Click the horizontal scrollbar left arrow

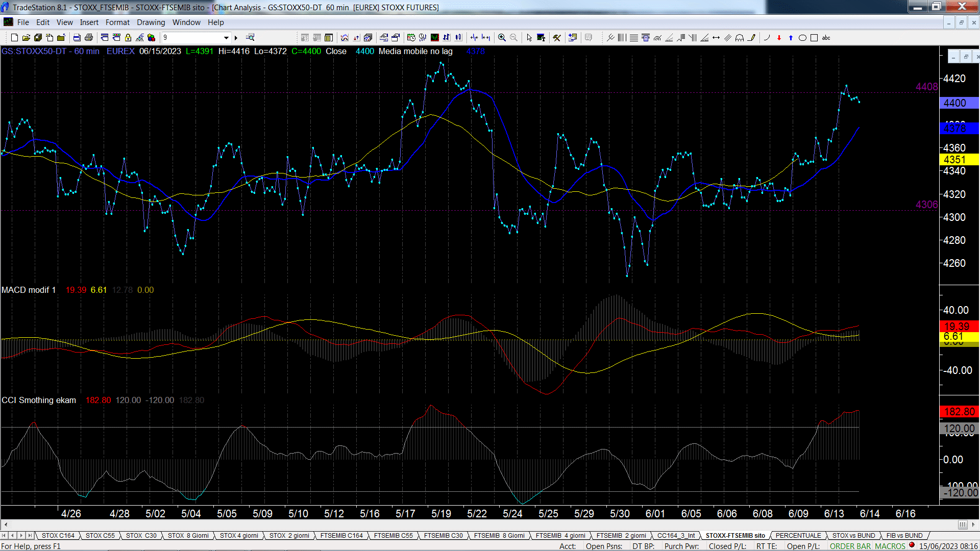pos(6,524)
